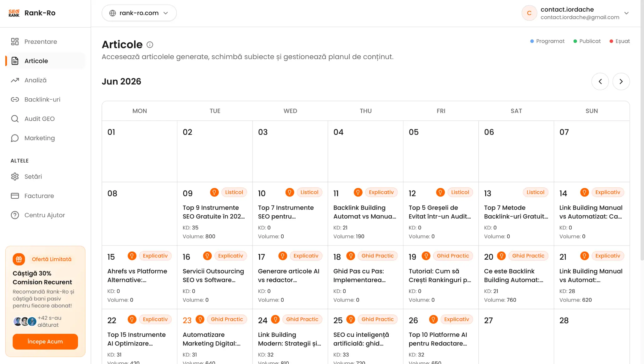This screenshot has height=364, width=644.
Task: Open article Generare articole AI vs redactor
Action: (289, 276)
